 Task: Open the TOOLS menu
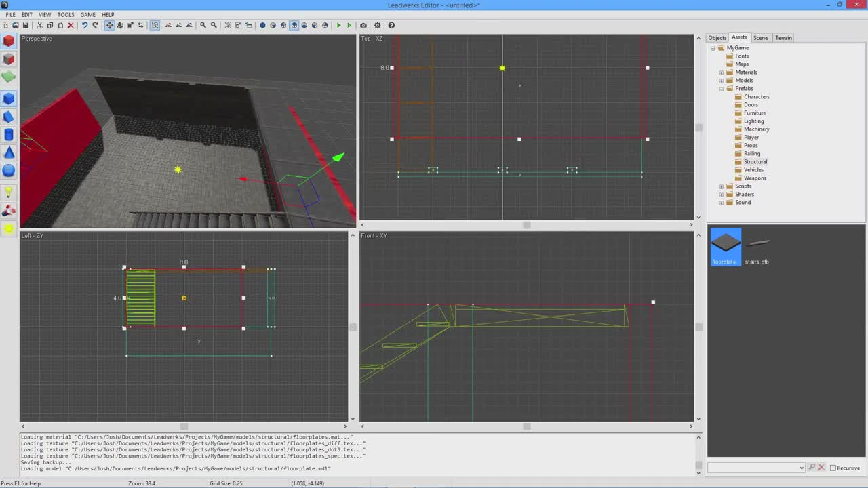click(x=65, y=14)
